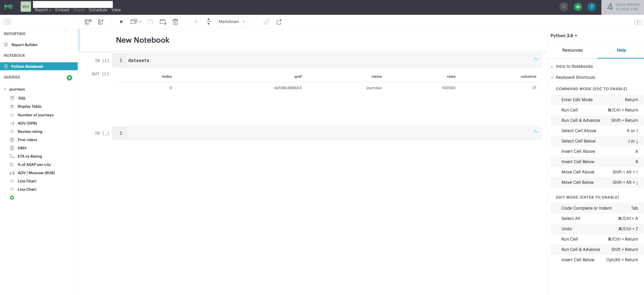Click the Run Cell & Advance command mode shortcut
This screenshot has height=295, width=644.
pyautogui.click(x=597, y=120)
